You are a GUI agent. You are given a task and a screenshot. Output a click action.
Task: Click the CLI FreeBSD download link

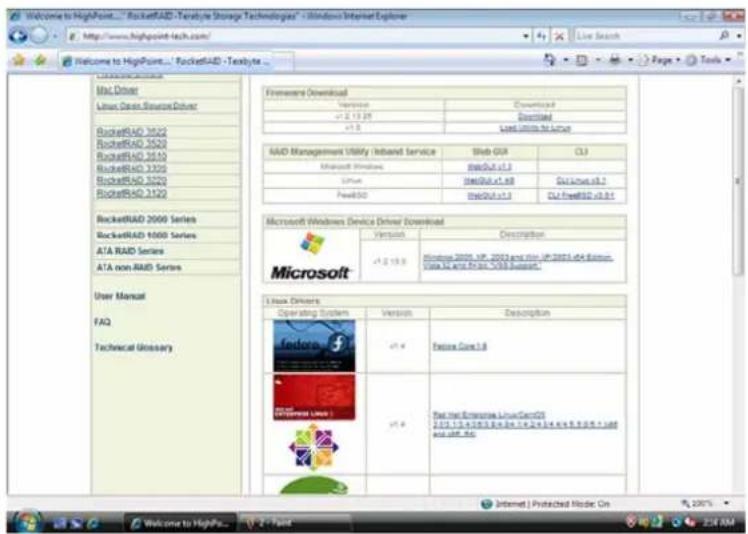(x=581, y=195)
